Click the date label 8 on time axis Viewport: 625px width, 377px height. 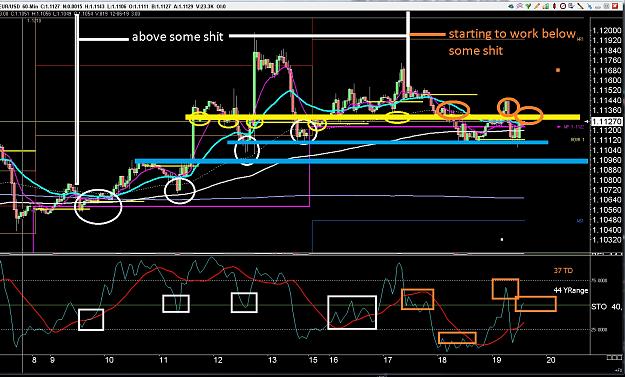tap(34, 360)
